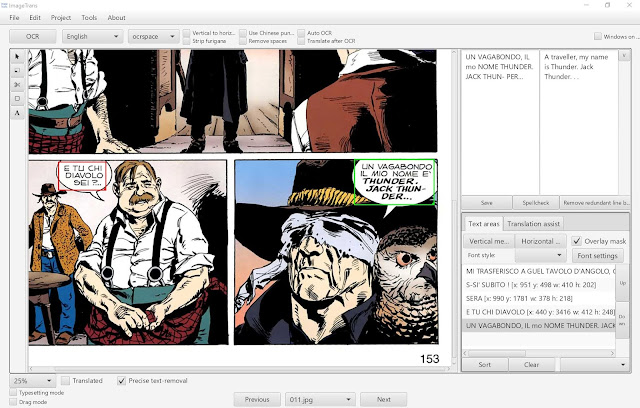The width and height of the screenshot is (640, 408).
Task: Enable Translate after OCR checkbox
Action: pos(301,41)
